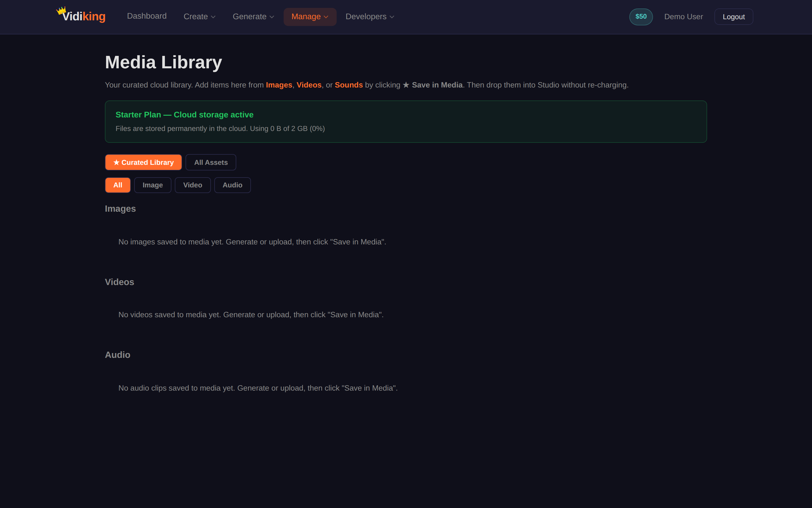This screenshot has height=508, width=812.
Task: Click the Images section heading
Action: pyautogui.click(x=120, y=209)
